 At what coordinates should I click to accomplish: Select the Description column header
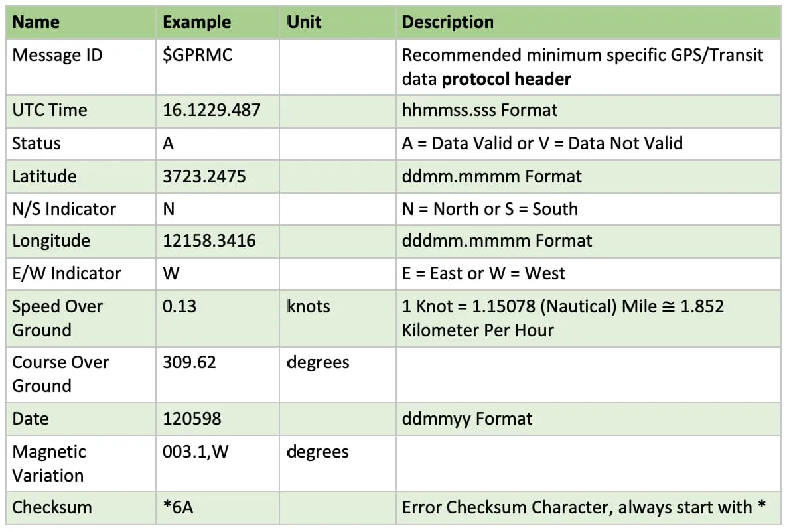click(447, 22)
